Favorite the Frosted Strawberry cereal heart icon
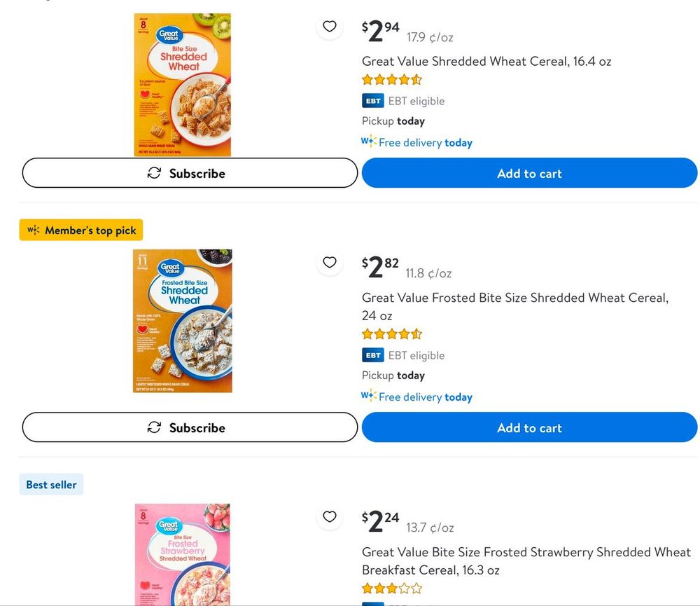This screenshot has height=606, width=700. point(330,516)
